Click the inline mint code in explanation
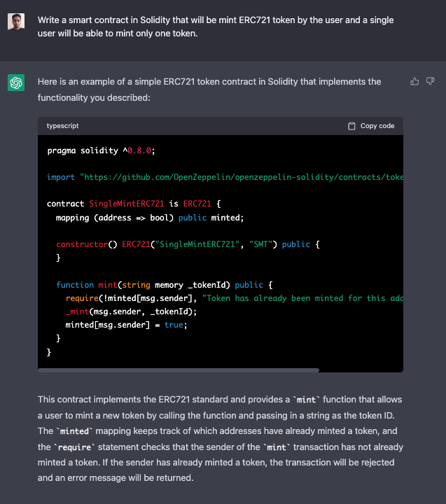446x504 pixels. tap(306, 400)
